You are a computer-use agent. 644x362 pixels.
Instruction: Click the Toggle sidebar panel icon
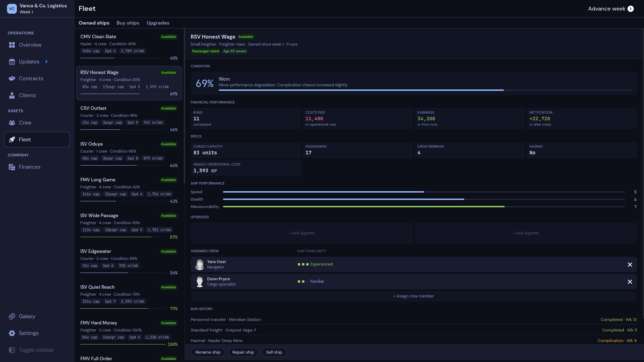coord(12,350)
